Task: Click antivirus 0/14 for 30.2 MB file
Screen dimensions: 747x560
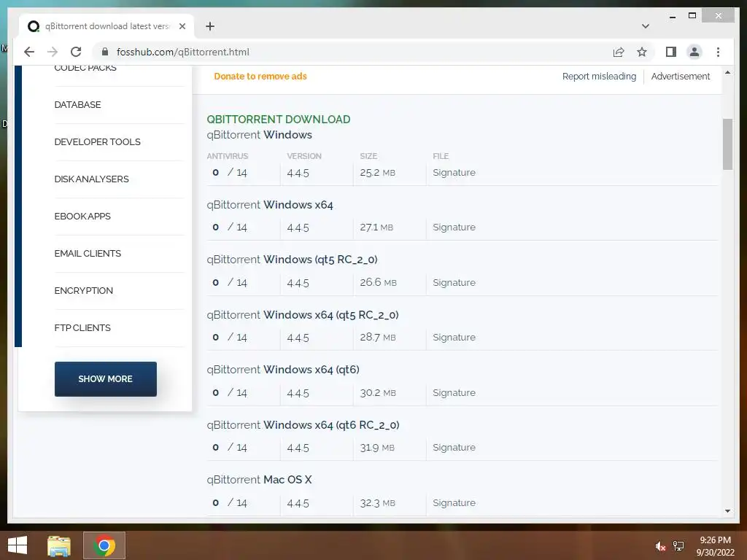Action: pyautogui.click(x=230, y=392)
